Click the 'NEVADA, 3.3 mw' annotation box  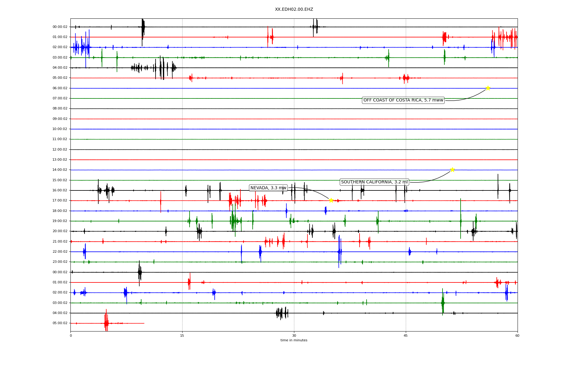(x=268, y=188)
